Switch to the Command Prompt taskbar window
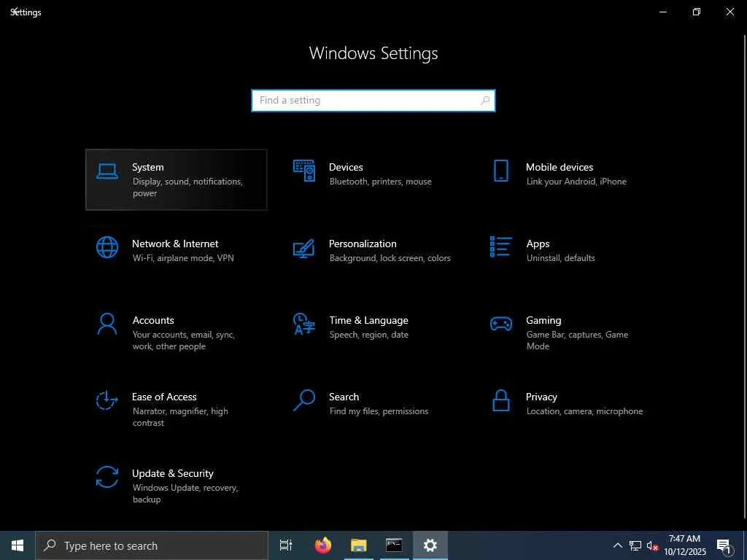The width and height of the screenshot is (747, 560). pos(394,545)
